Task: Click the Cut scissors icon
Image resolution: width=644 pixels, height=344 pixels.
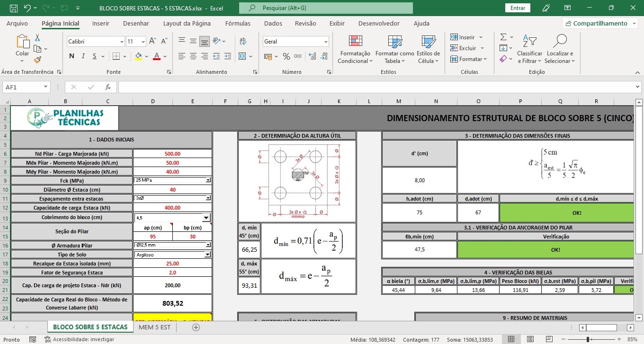Action: point(37,38)
